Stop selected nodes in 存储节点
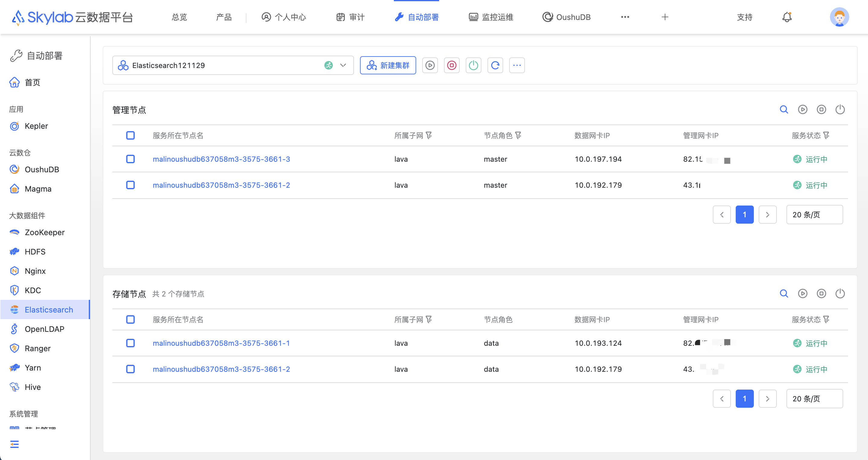Viewport: 868px width, 460px height. tap(821, 293)
